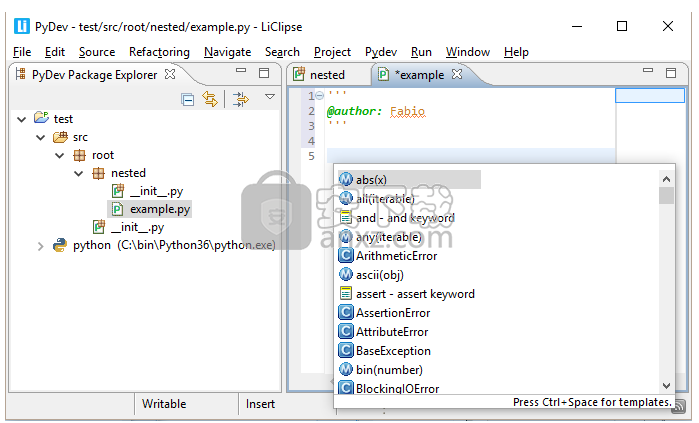
Task: Open the Source menu
Action: coord(97,52)
